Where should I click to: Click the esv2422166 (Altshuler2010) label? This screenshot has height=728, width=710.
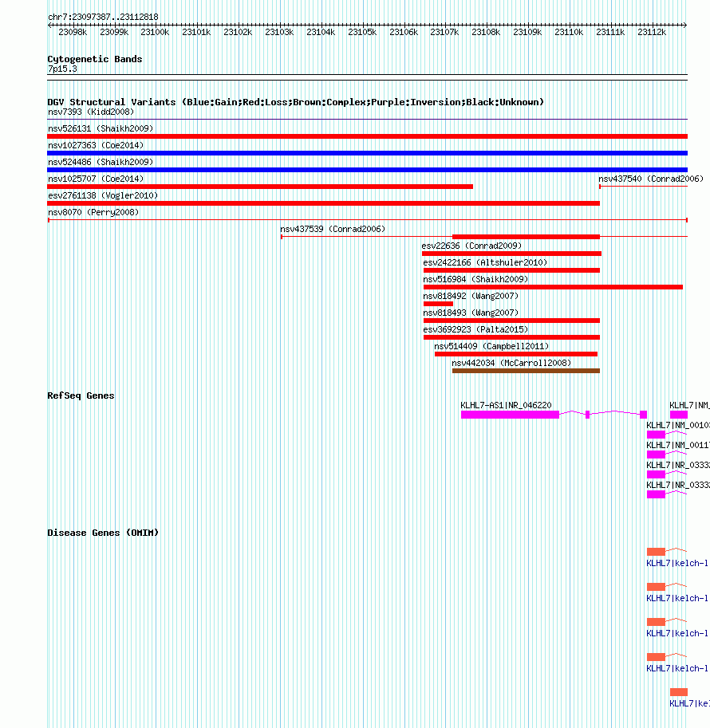485,262
